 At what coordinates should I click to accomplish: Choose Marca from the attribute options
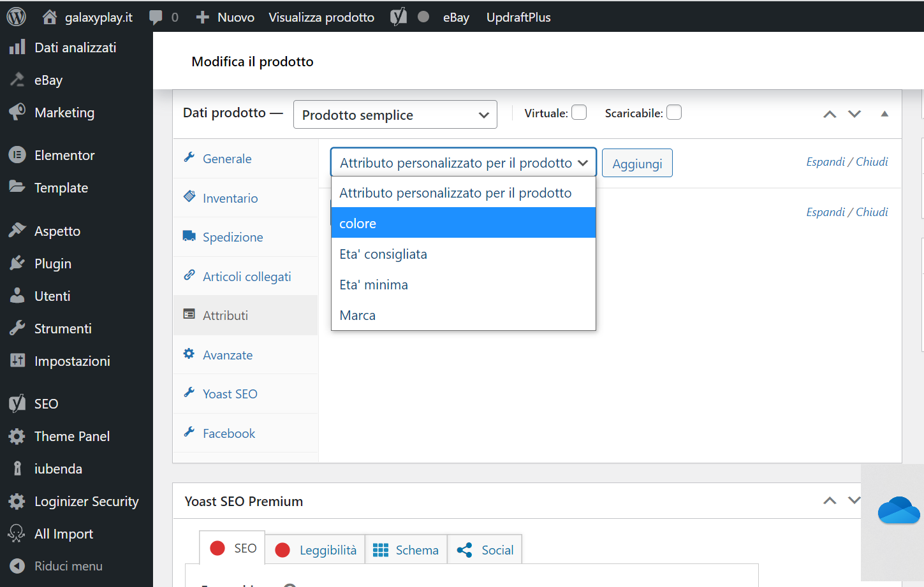pos(463,315)
